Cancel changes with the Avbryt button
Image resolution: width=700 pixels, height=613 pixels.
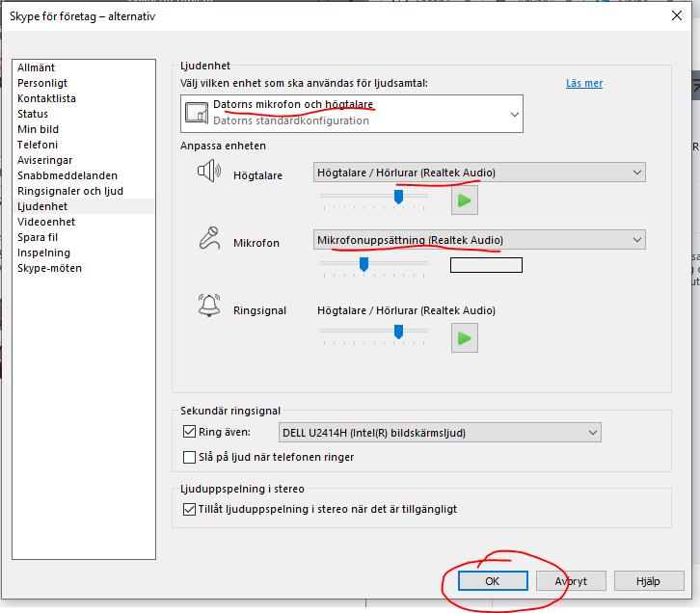click(571, 581)
